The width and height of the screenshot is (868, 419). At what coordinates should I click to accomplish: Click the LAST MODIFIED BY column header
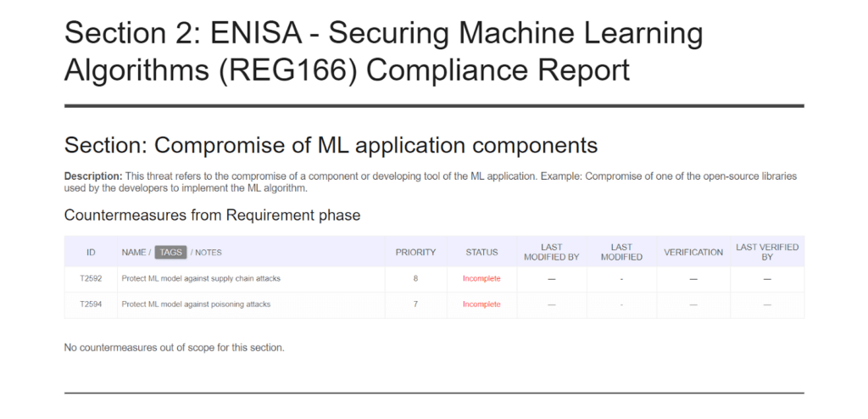[551, 252]
